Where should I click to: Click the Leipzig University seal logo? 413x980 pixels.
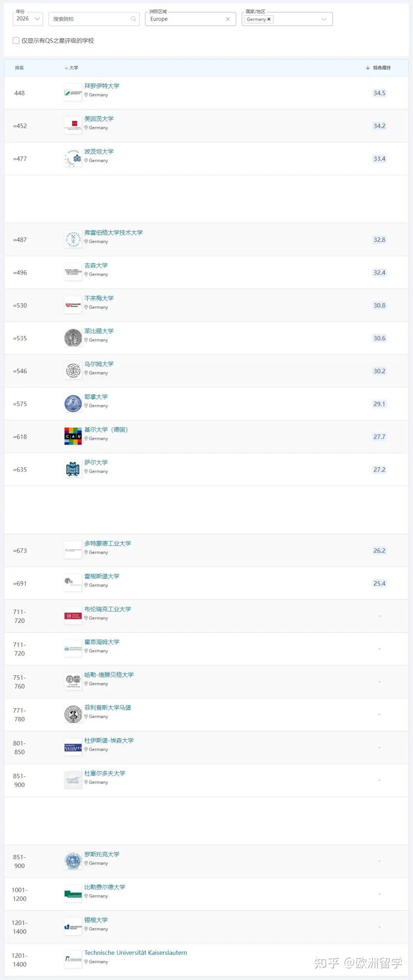click(73, 338)
